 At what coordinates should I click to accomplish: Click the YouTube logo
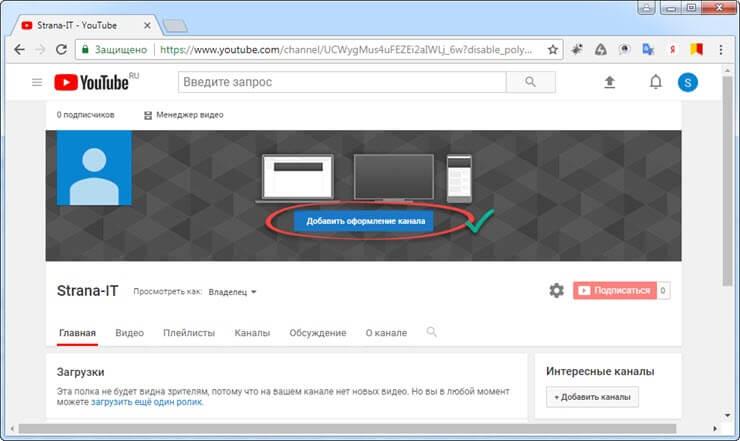pos(92,83)
